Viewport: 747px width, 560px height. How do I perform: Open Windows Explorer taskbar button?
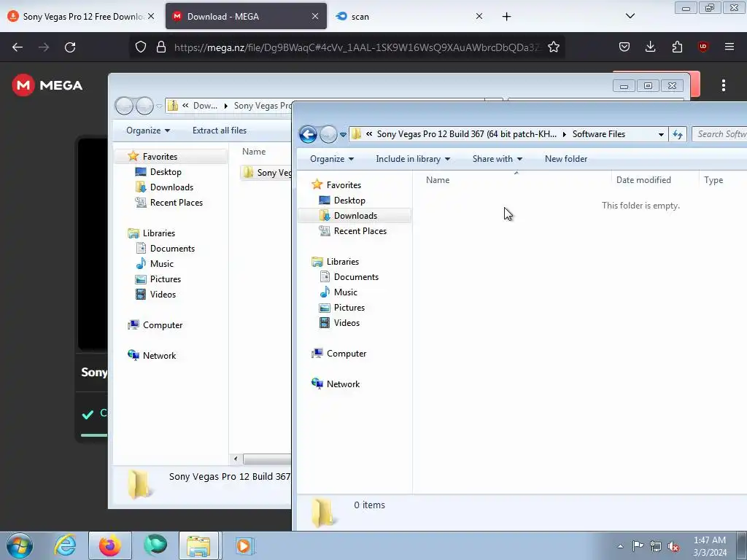click(198, 545)
